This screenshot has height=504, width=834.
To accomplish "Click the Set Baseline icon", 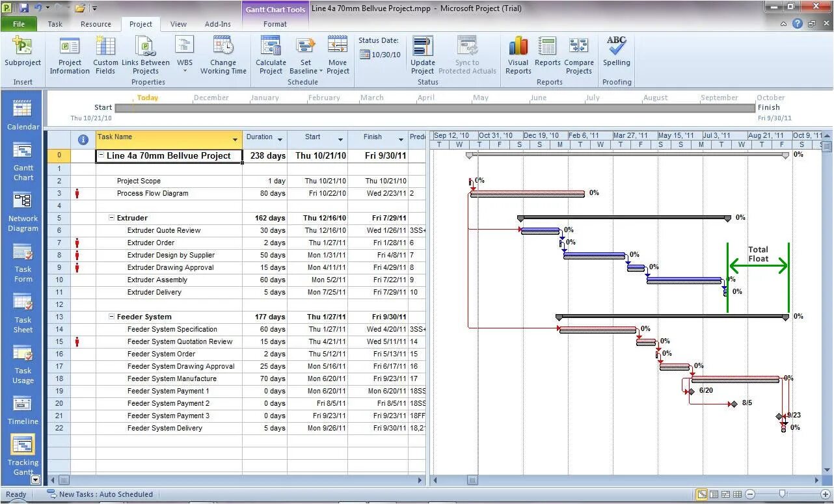I will coord(306,47).
